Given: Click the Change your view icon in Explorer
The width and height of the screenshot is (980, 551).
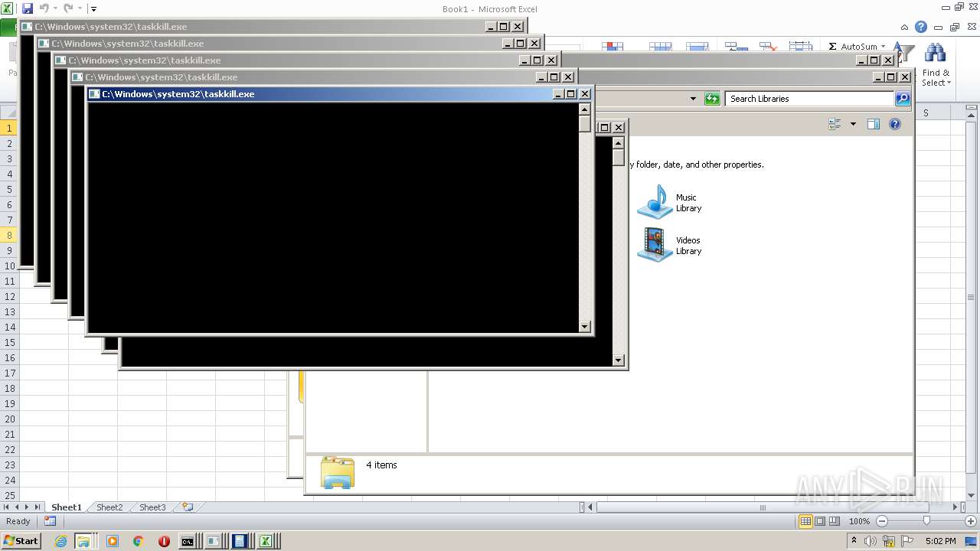Looking at the screenshot, I should click(835, 124).
